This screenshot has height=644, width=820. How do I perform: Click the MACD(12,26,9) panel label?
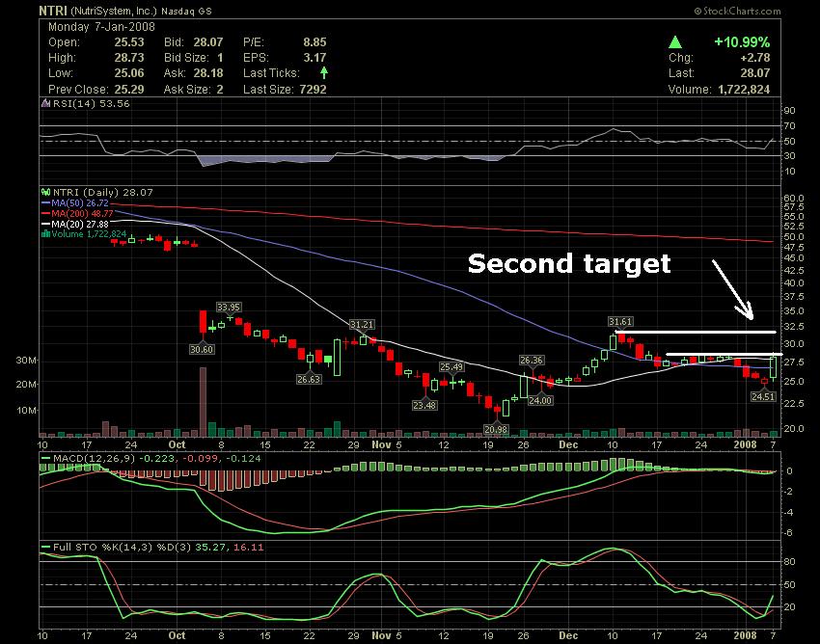click(x=95, y=459)
